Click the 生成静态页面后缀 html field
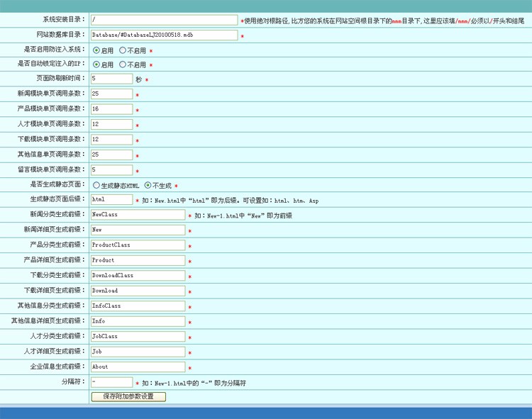 tap(111, 200)
